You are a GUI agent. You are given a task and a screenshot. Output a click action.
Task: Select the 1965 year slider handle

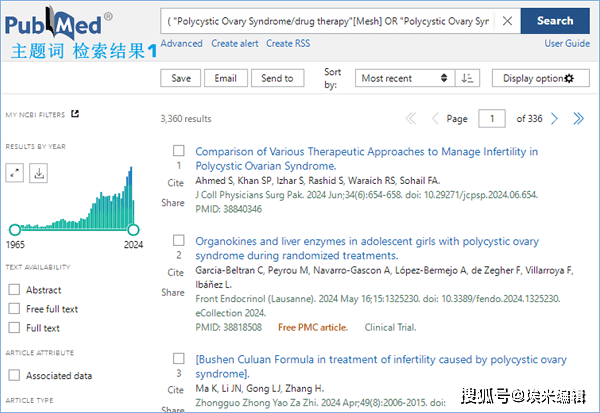point(15,230)
